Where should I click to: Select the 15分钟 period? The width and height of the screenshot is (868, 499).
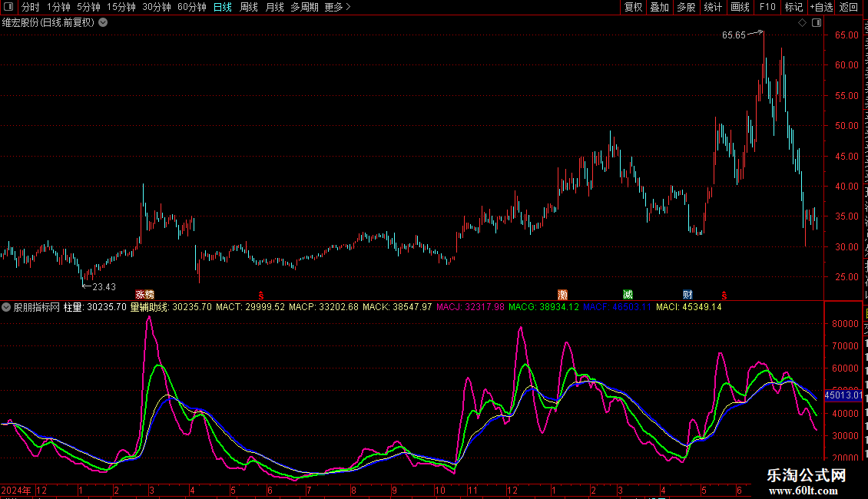click(121, 7)
